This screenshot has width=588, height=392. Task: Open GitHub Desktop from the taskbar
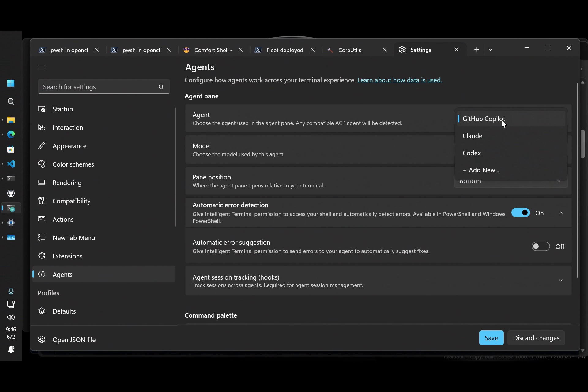pyautogui.click(x=11, y=193)
